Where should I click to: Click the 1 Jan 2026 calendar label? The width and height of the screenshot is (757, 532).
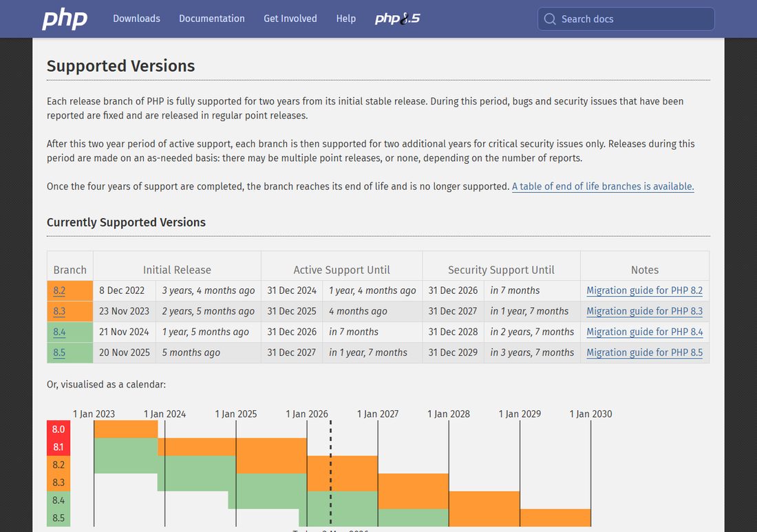click(x=307, y=414)
